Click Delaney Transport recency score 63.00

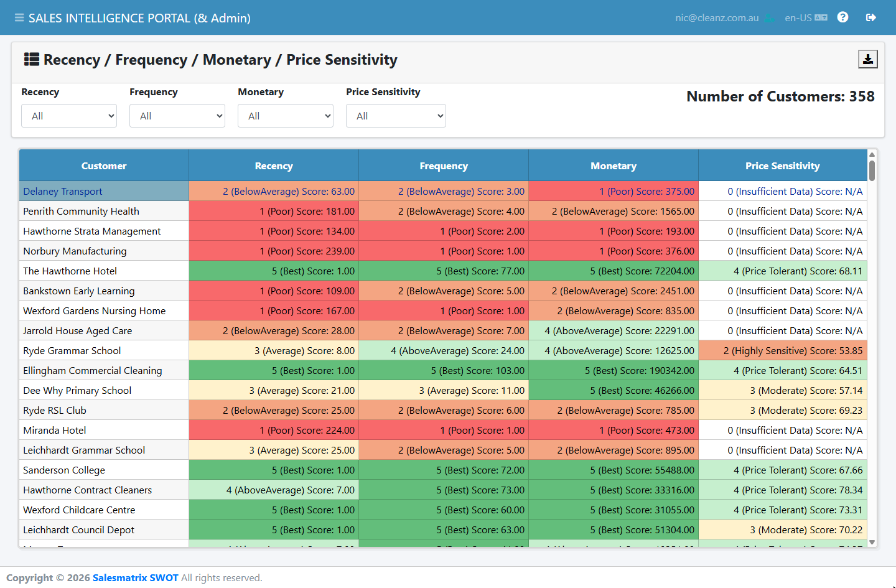[x=274, y=191]
